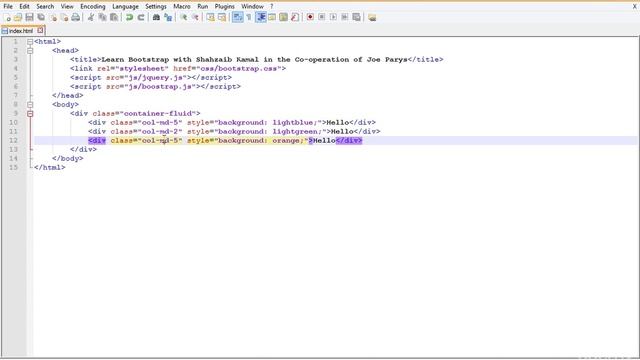Click inside the title text 'Learn Bootstrap with Shahzaib Kamal'

pyautogui.click(x=180, y=60)
